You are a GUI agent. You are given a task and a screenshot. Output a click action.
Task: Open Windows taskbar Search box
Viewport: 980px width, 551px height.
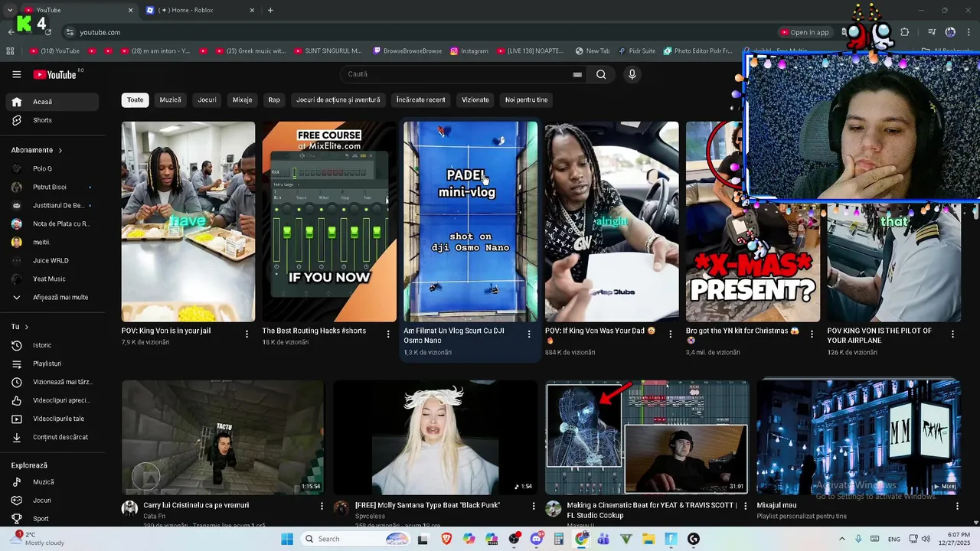point(354,539)
